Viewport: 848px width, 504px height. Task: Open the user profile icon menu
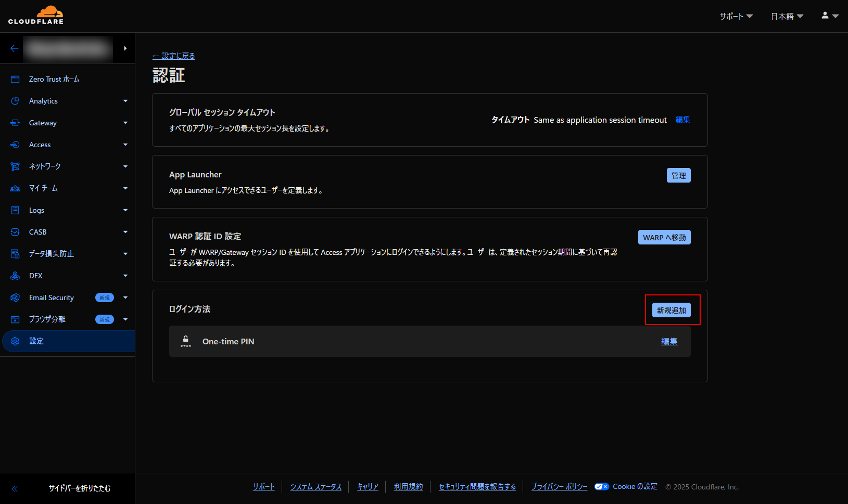[830, 16]
